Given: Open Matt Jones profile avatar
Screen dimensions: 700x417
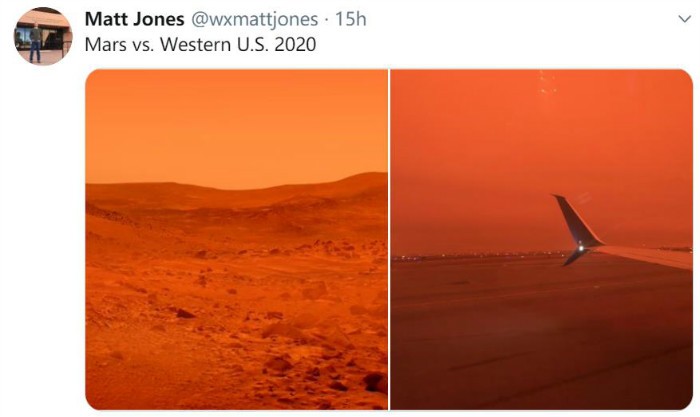Looking at the screenshot, I should (x=43, y=36).
